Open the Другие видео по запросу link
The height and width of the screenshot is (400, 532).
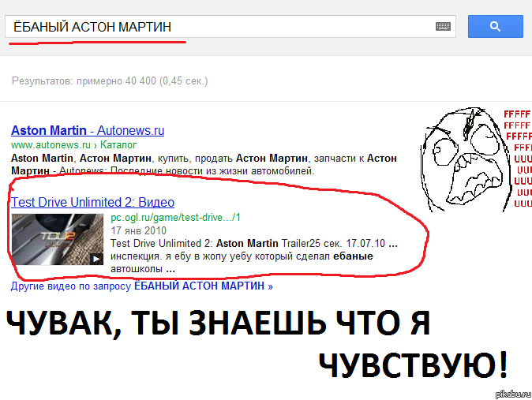tap(142, 286)
